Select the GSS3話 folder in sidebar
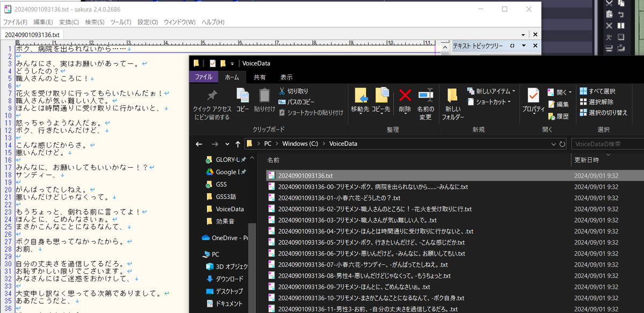Viewport: 644px width, 313px height. point(221,197)
